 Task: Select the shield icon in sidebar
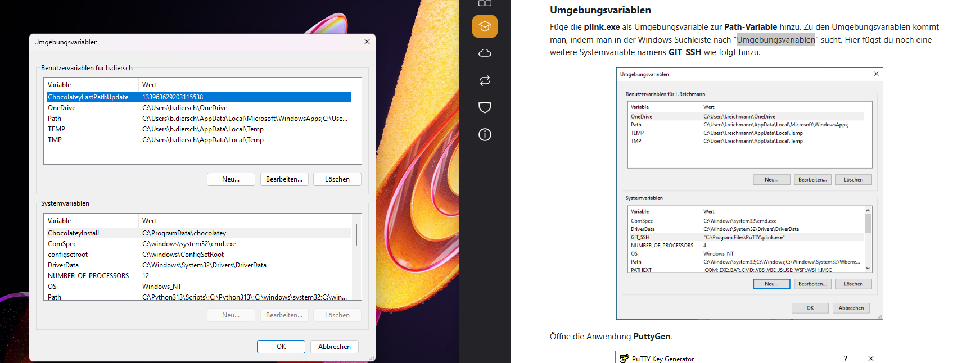click(485, 107)
